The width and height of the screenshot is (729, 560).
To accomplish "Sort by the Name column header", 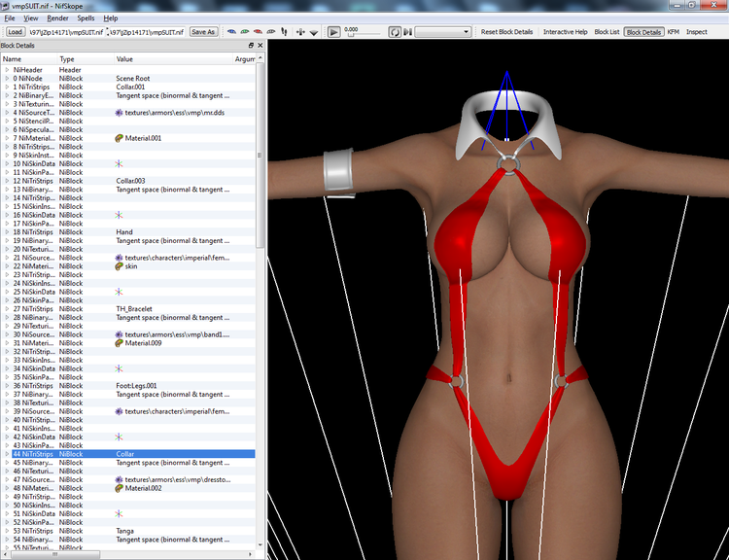I will (x=29, y=59).
